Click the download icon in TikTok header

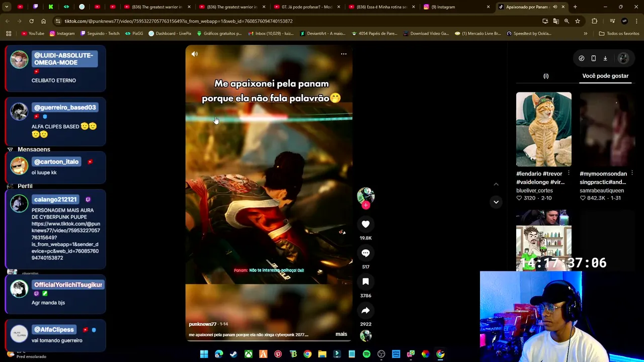pyautogui.click(x=605, y=58)
